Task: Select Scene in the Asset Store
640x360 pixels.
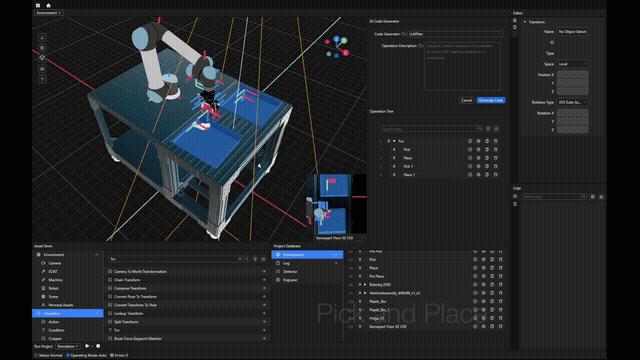Action: (53, 297)
